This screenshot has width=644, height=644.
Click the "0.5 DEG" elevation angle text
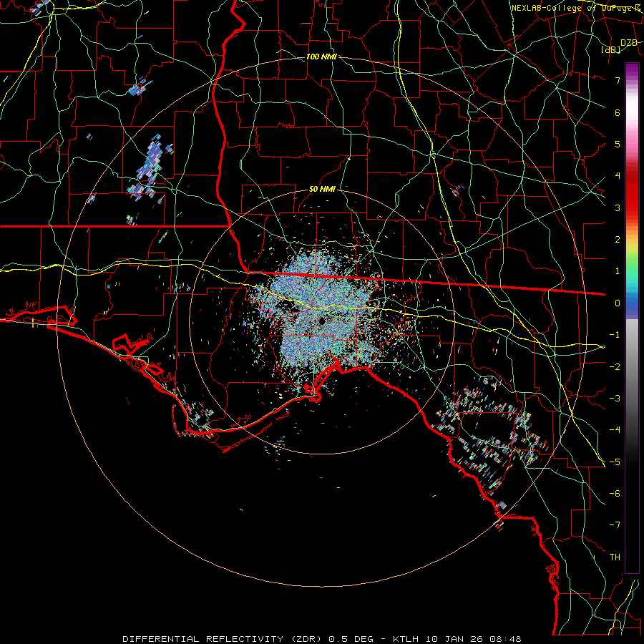(x=351, y=639)
